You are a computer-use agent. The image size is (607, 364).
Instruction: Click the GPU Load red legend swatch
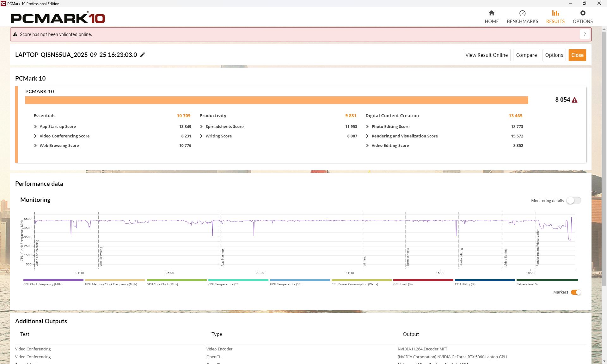[423, 280]
